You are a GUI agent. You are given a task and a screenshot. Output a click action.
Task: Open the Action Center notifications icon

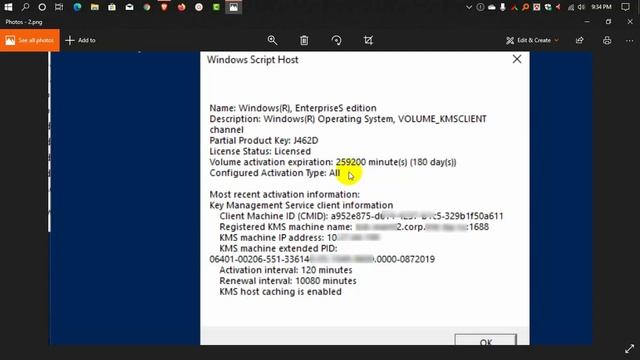pos(625,7)
